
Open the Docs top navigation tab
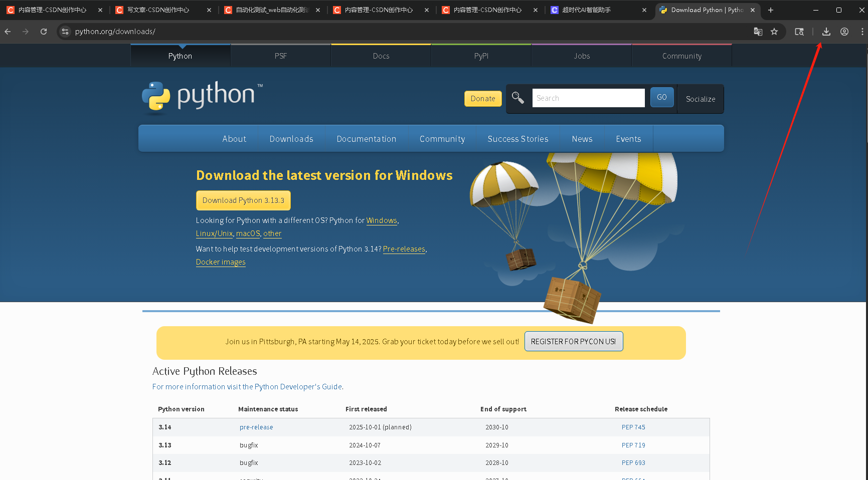pyautogui.click(x=381, y=56)
